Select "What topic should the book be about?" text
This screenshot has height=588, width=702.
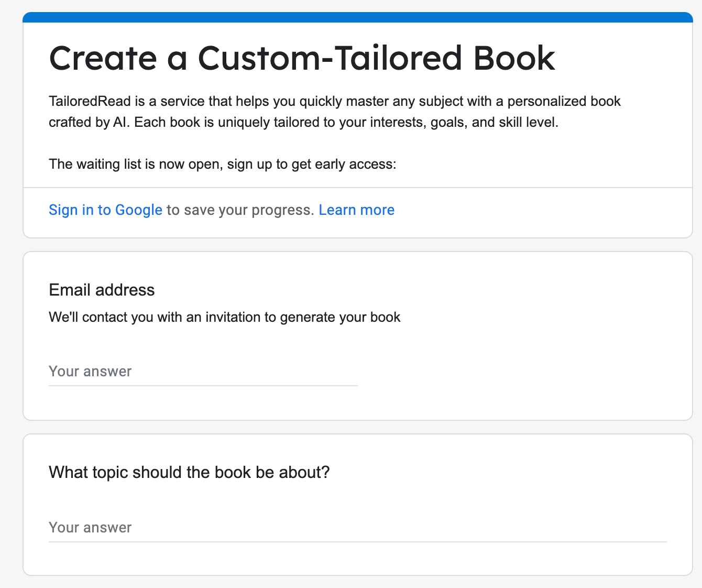click(x=189, y=472)
